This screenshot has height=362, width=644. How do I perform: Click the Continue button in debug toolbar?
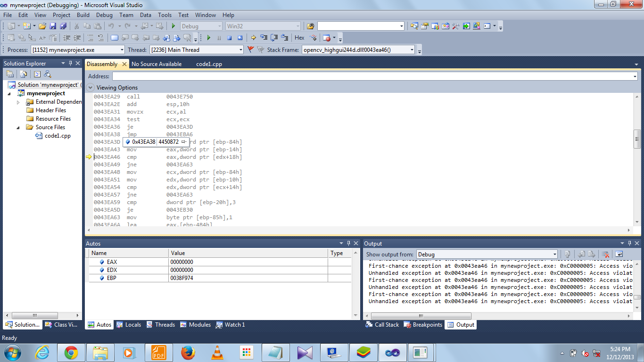209,38
